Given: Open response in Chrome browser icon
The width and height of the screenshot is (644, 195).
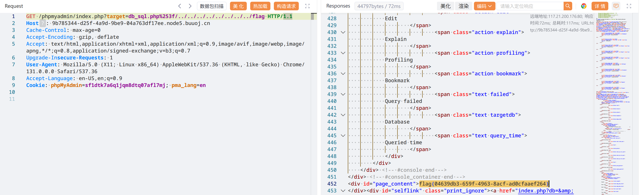Looking at the screenshot, I should click(584, 6).
